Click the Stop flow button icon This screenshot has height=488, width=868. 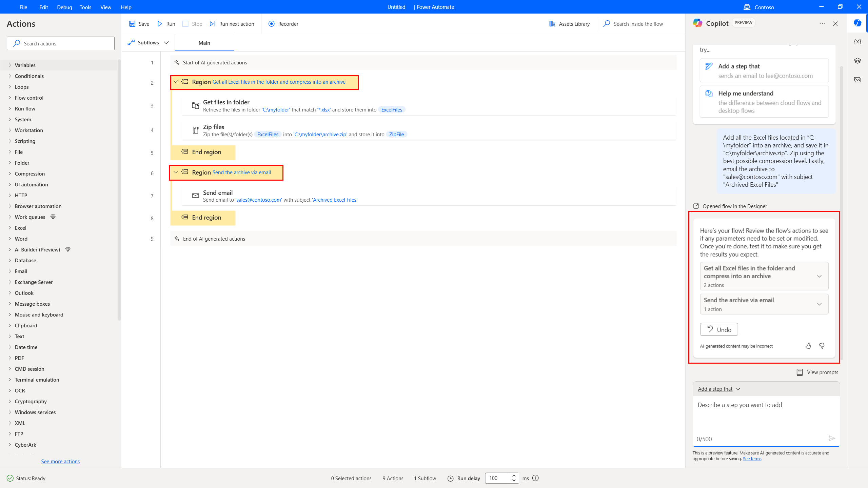(x=186, y=24)
